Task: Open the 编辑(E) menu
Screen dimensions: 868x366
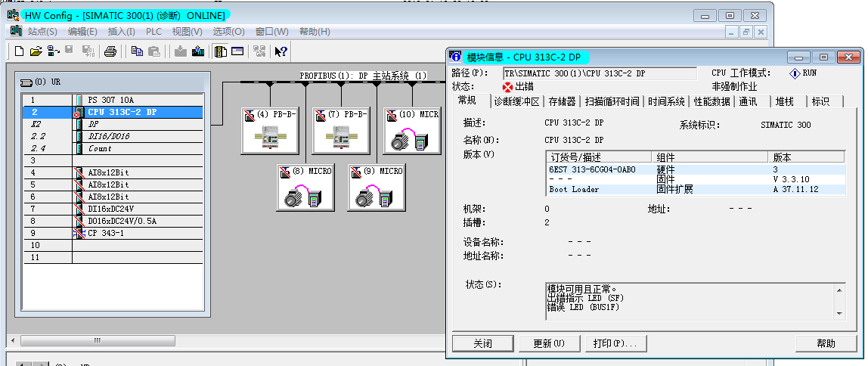Action: 82,32
